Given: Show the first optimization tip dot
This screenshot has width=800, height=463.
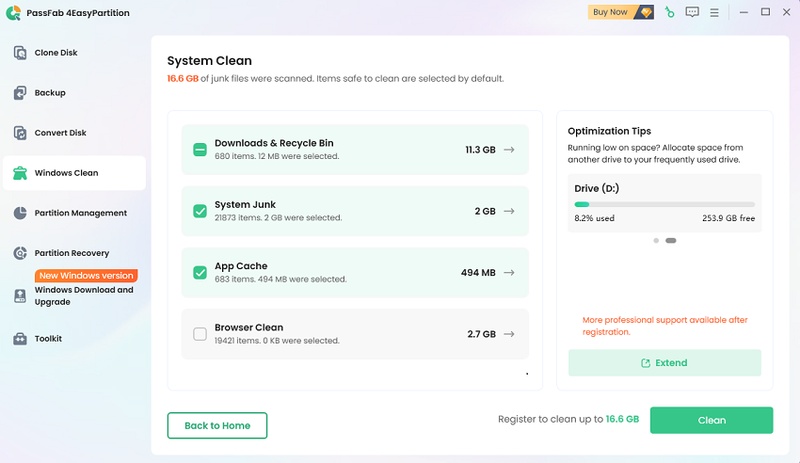Looking at the screenshot, I should point(656,240).
